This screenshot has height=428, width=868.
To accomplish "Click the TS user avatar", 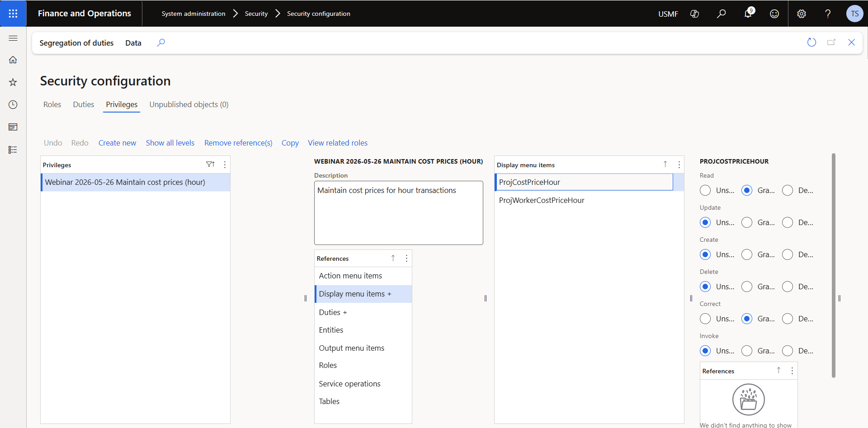I will pyautogui.click(x=854, y=14).
